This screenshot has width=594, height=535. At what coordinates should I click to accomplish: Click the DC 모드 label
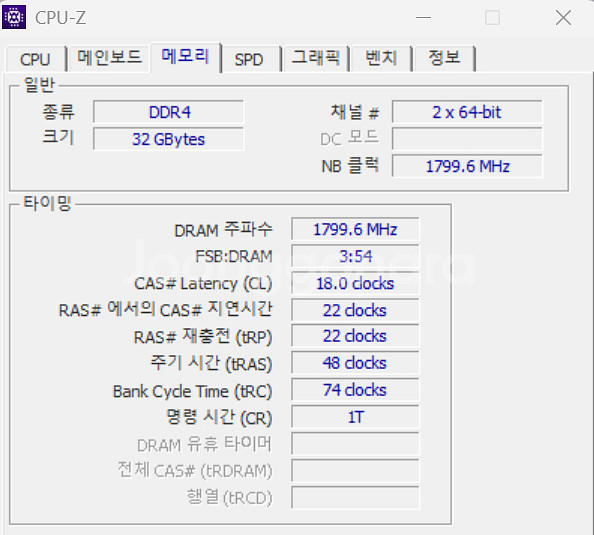[x=349, y=138]
